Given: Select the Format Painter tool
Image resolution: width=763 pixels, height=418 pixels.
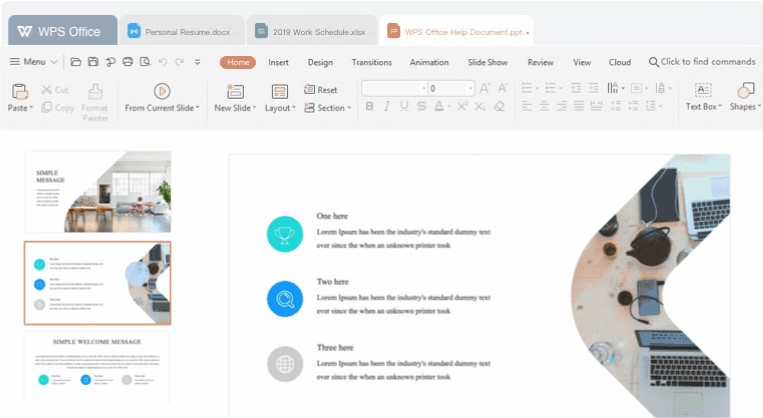Looking at the screenshot, I should point(95,103).
